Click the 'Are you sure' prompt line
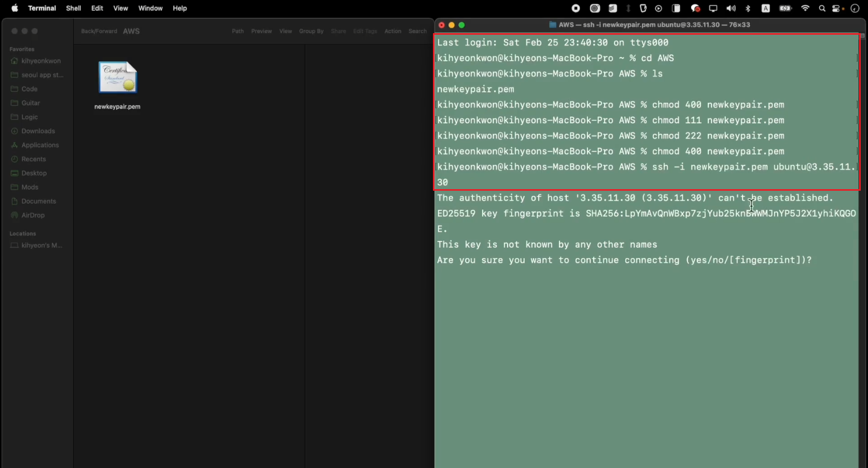 point(624,260)
